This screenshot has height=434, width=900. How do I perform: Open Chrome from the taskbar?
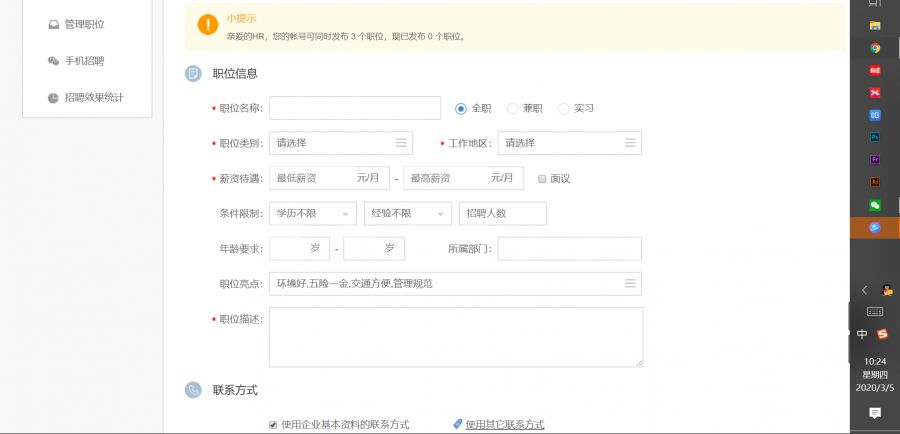(x=874, y=47)
